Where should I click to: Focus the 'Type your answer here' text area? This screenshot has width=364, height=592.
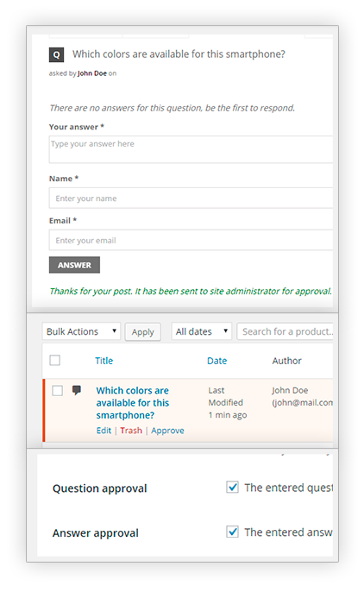(x=191, y=149)
